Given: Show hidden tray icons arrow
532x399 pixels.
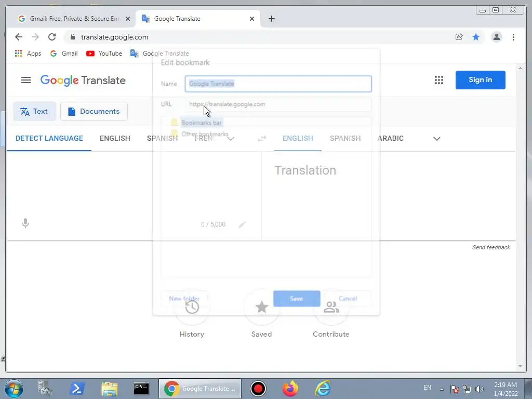Looking at the screenshot, I should tap(442, 389).
